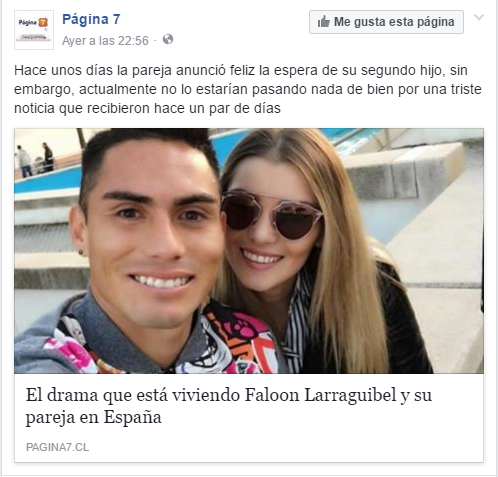Click the words pareja en España in headline
This screenshot has width=498, height=477.
[94, 417]
